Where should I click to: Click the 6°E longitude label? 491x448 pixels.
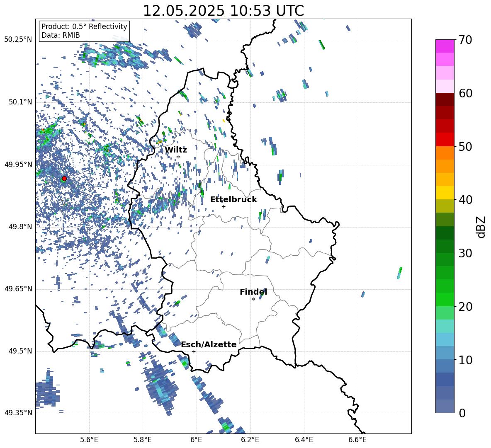196,440
